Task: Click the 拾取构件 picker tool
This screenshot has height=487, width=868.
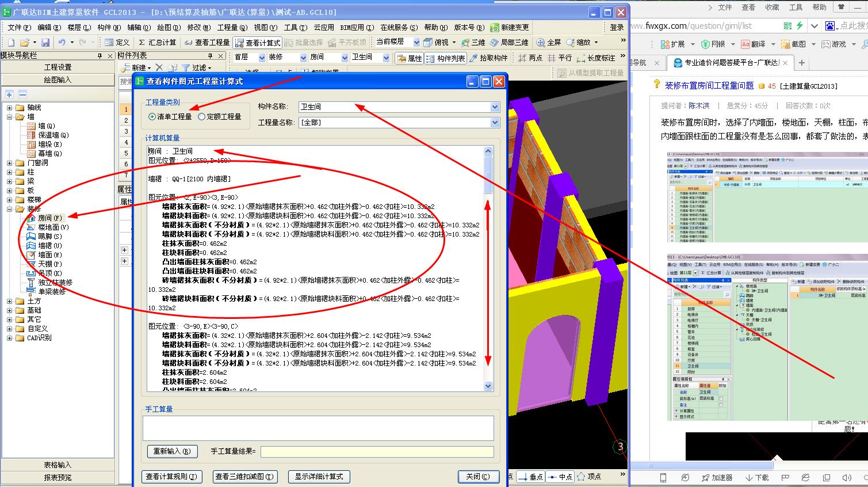Action: [489, 58]
